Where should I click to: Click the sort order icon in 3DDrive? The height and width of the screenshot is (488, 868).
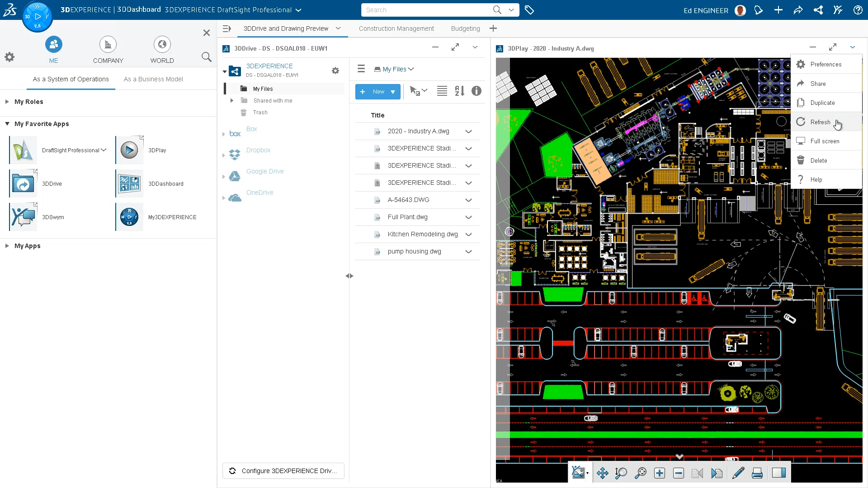[459, 91]
